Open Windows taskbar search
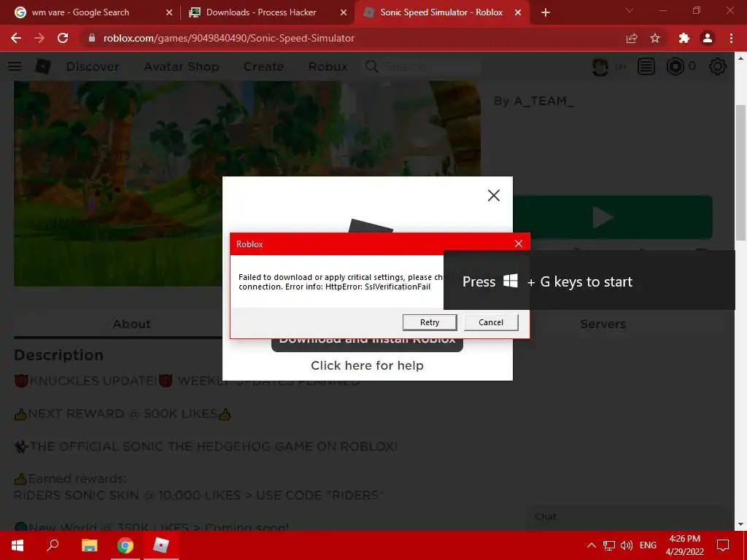 coord(53,545)
